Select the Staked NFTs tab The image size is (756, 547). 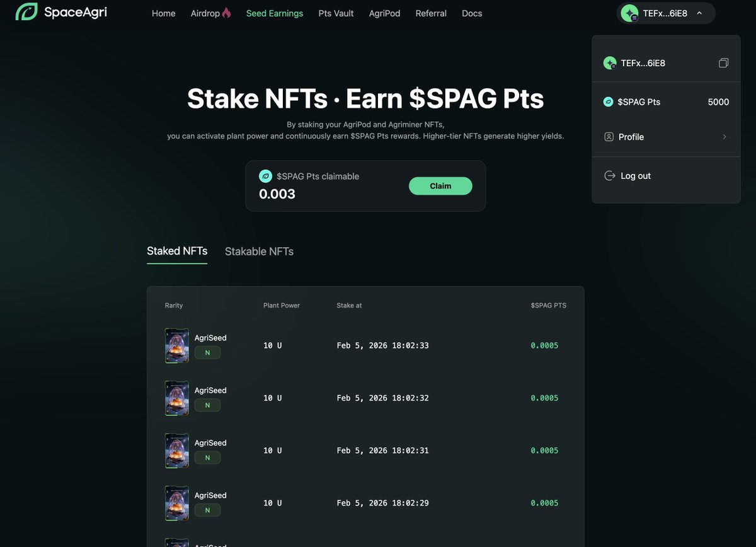click(x=177, y=251)
